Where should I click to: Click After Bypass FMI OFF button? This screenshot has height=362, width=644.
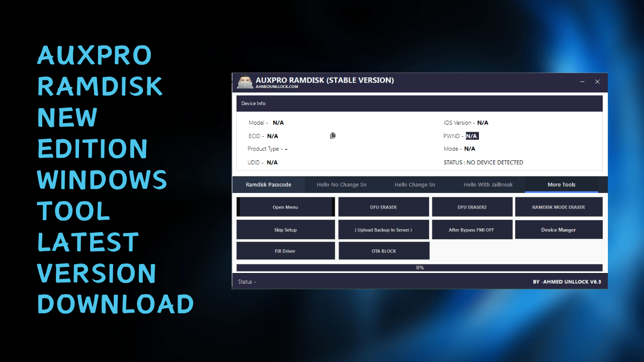pos(472,230)
